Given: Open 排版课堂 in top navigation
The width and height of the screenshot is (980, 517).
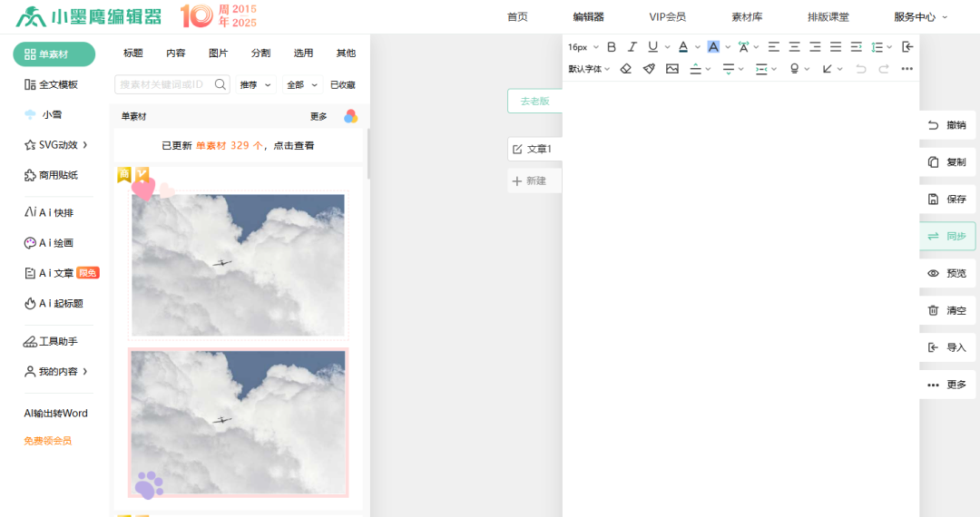Looking at the screenshot, I should pyautogui.click(x=828, y=17).
